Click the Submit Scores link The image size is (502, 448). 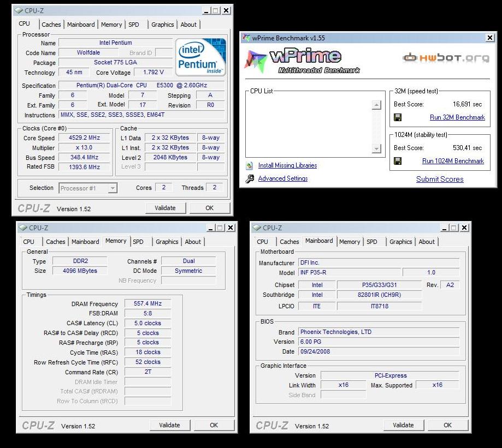(x=440, y=179)
